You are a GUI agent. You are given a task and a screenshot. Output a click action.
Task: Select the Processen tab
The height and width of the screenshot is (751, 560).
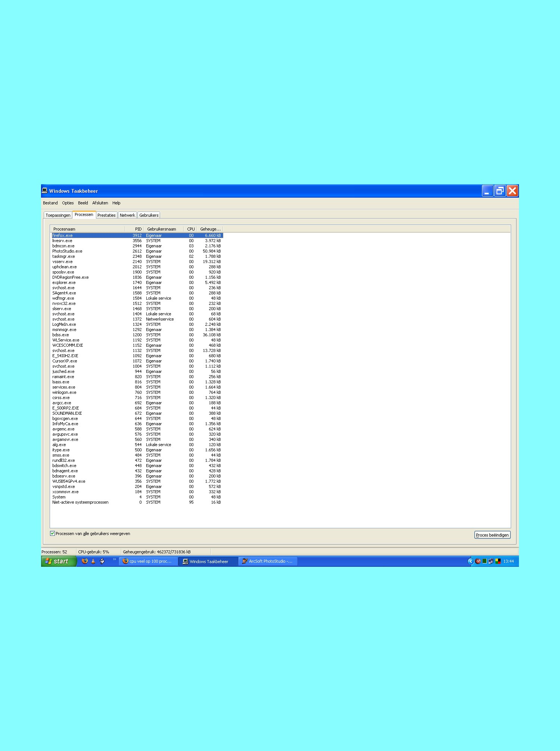click(x=84, y=214)
